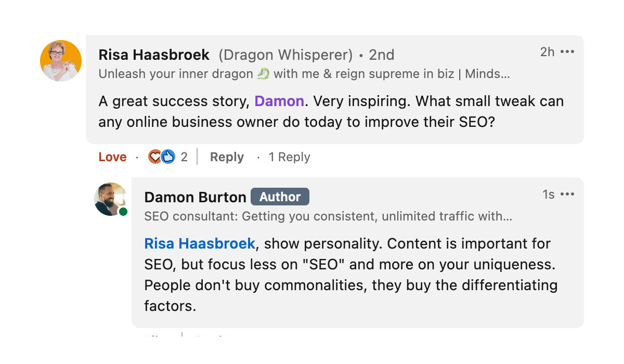Click the dragon emoji in Risa's headline
Screen dimensions: 624x364
[x=264, y=74]
